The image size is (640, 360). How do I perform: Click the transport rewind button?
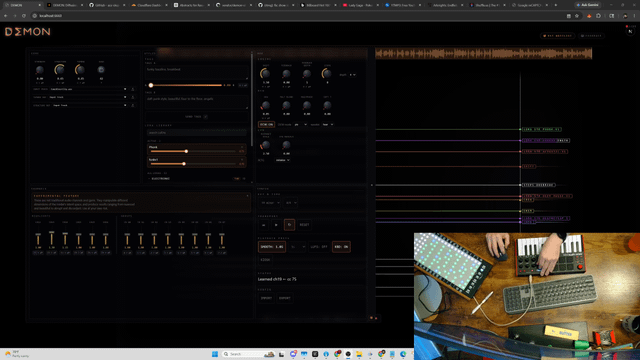264,225
